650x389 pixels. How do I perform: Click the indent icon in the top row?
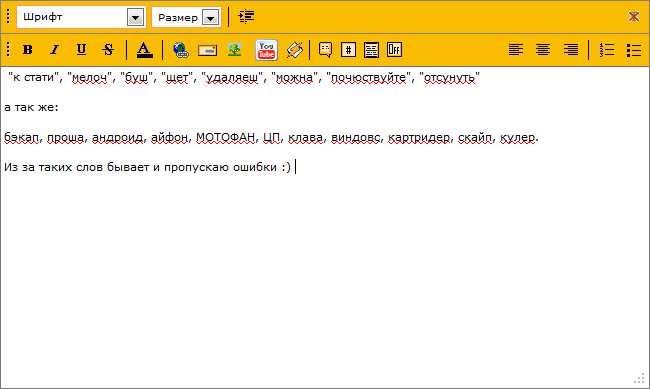[x=246, y=17]
